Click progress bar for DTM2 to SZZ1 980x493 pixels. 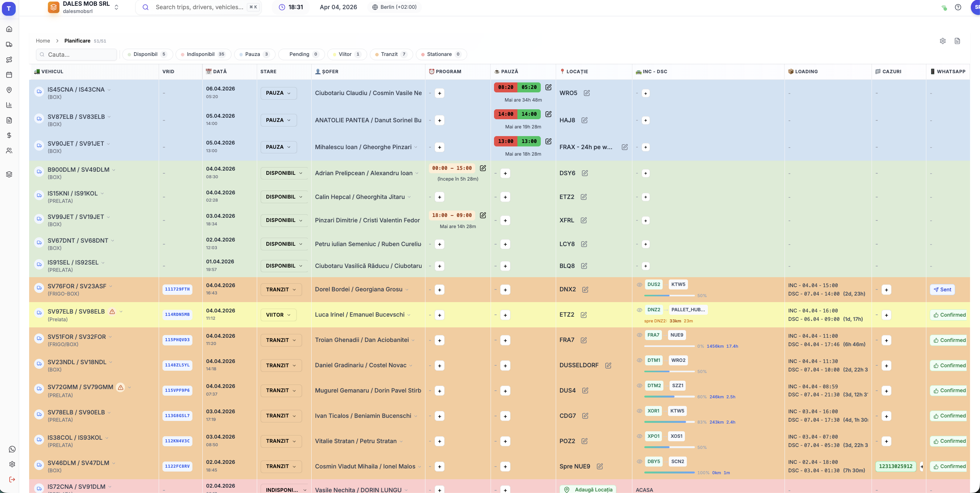[x=669, y=396]
